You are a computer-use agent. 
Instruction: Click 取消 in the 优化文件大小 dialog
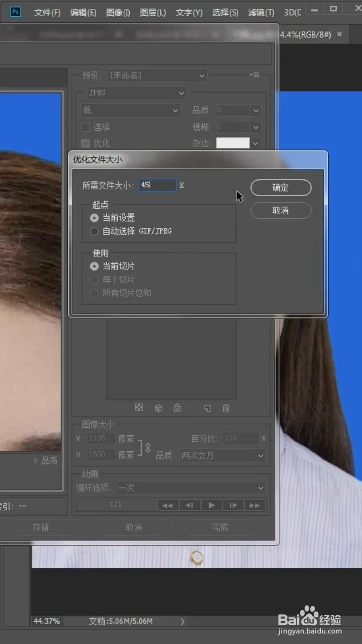(x=281, y=210)
